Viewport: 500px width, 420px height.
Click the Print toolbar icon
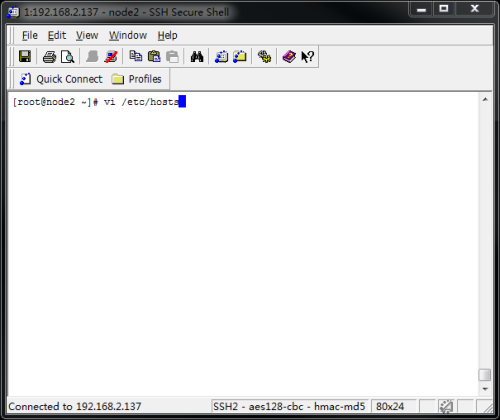(x=49, y=57)
